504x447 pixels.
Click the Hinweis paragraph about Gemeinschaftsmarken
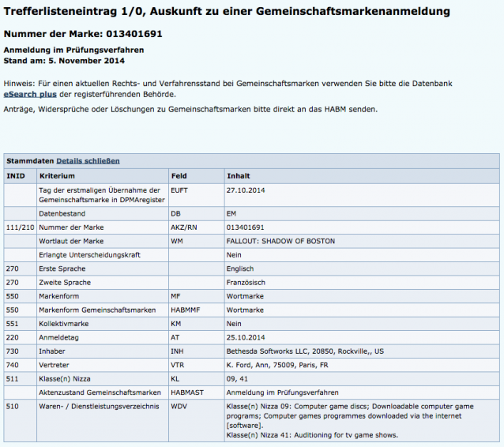228,89
